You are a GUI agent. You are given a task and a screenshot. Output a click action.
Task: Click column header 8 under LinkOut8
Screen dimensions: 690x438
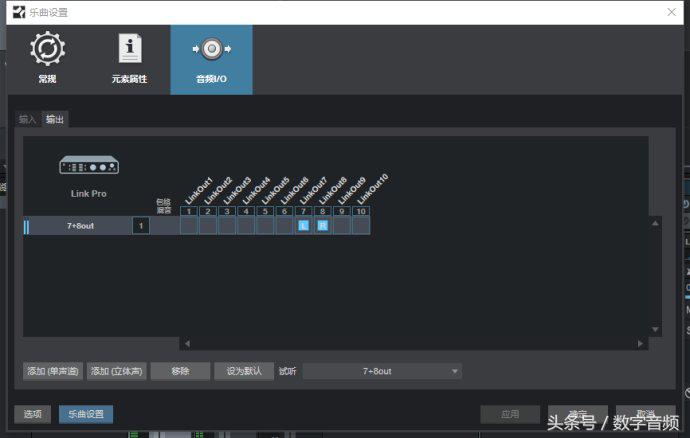(323, 211)
